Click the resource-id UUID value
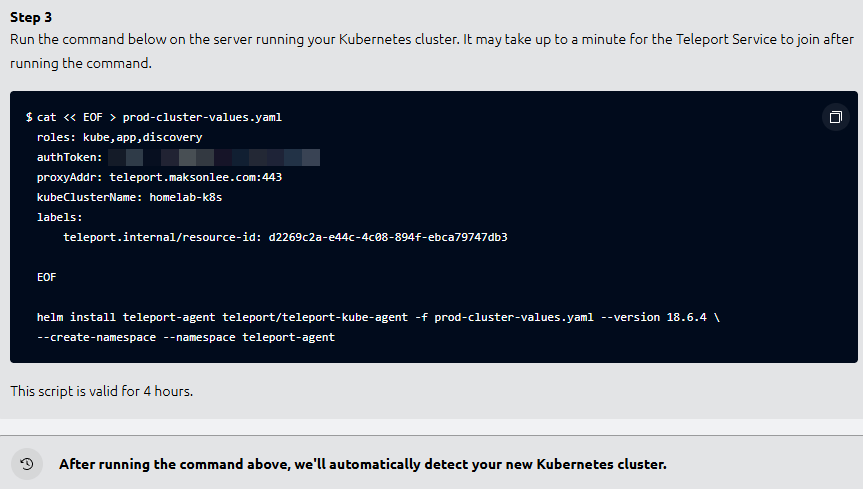Image resolution: width=863 pixels, height=489 pixels. click(388, 237)
